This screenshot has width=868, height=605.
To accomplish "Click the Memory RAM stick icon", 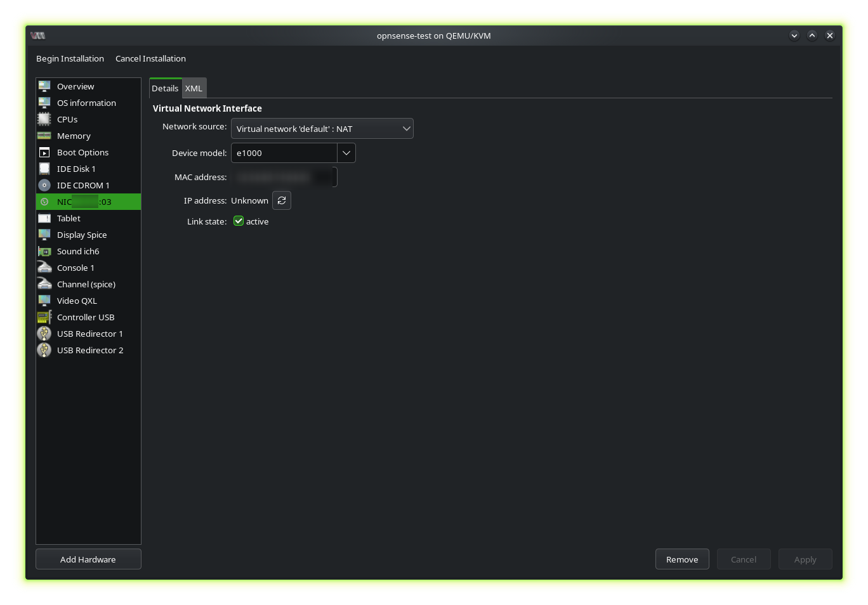I will point(44,136).
